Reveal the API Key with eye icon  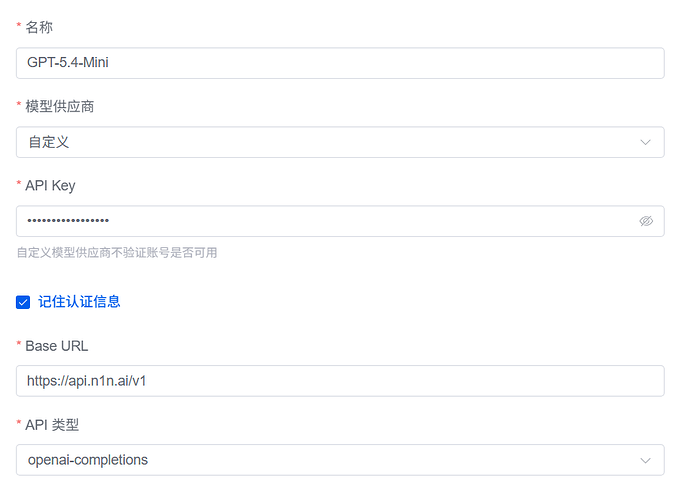pyautogui.click(x=646, y=221)
